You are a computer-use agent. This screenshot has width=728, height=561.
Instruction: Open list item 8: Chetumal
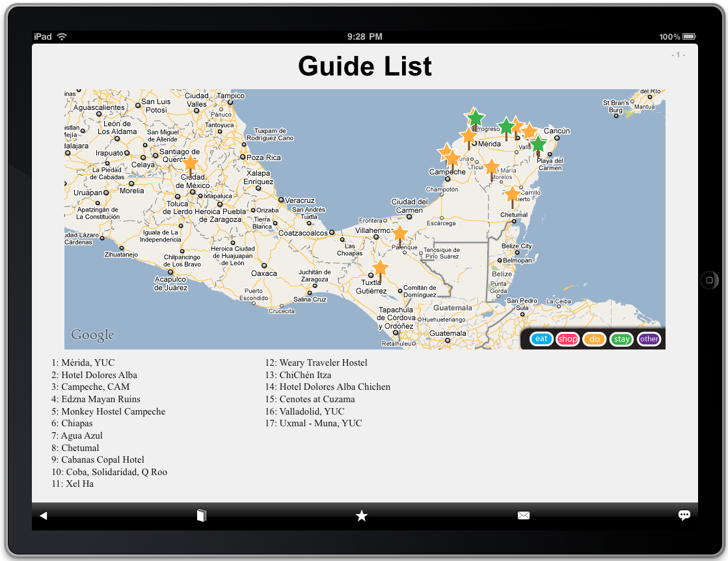tap(75, 448)
